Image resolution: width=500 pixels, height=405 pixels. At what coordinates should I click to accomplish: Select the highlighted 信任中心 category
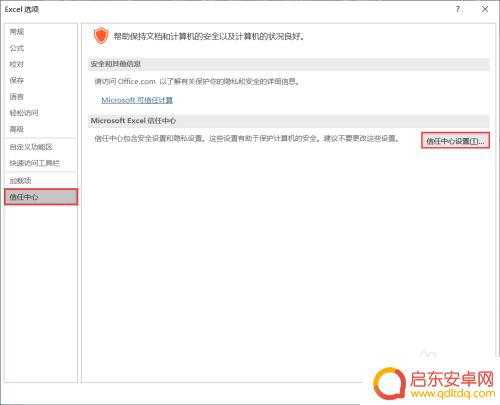coord(41,197)
